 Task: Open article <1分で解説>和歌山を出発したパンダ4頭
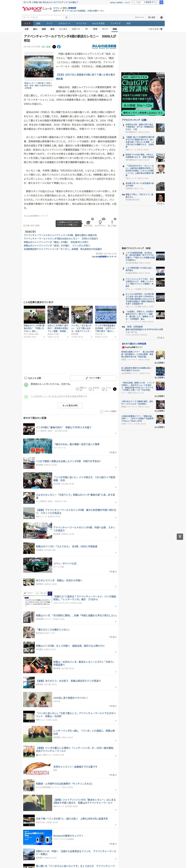click(x=68, y=461)
